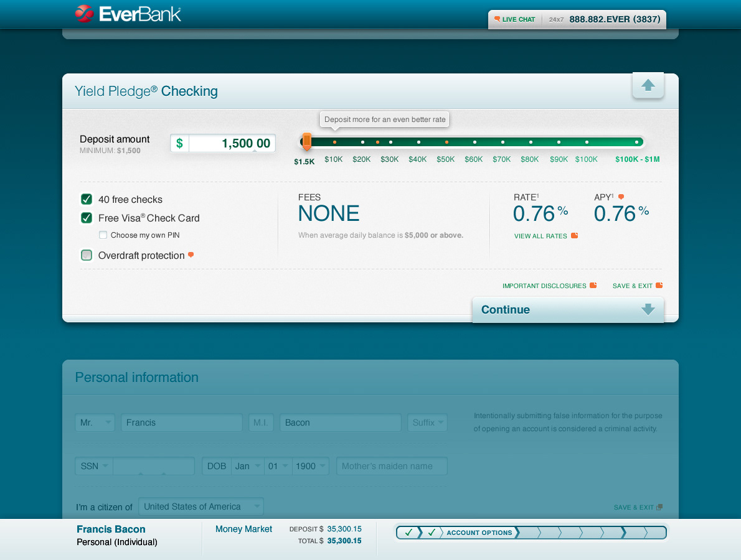Open the View All Rates link
This screenshot has height=560, width=741.
(x=540, y=236)
